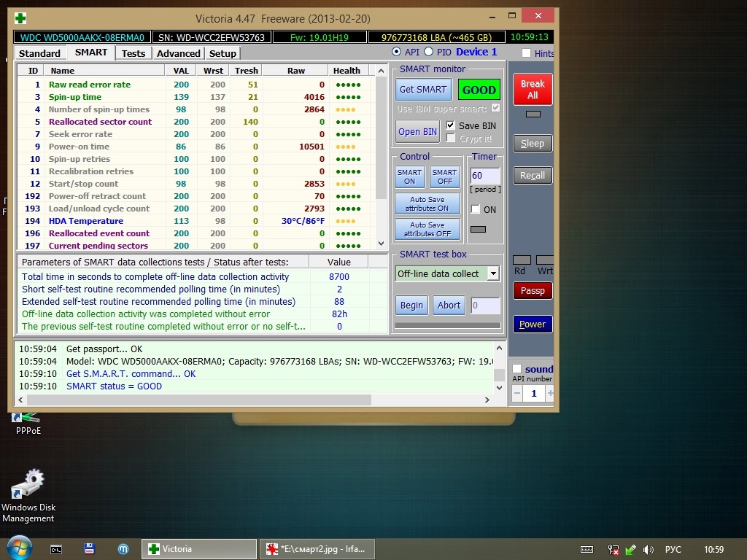Click the Timer period input field
Screen dimensions: 747x560
(485, 175)
